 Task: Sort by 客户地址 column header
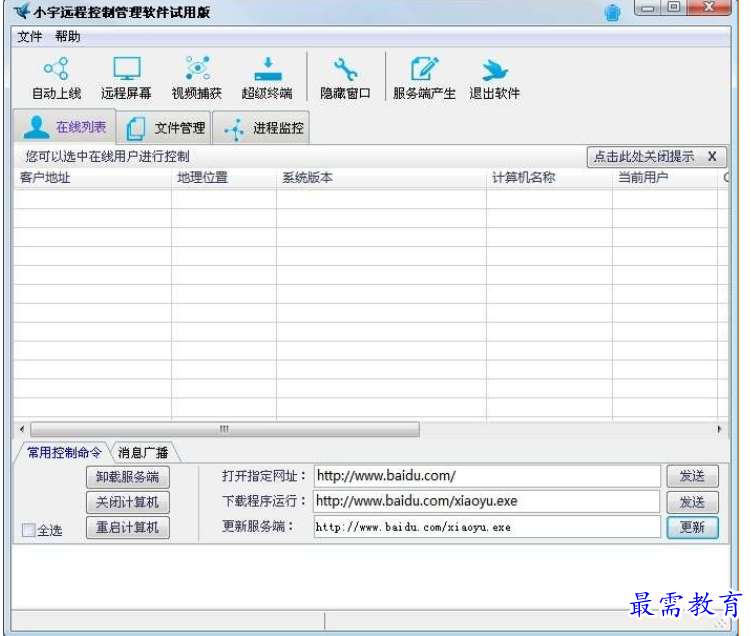(92, 178)
